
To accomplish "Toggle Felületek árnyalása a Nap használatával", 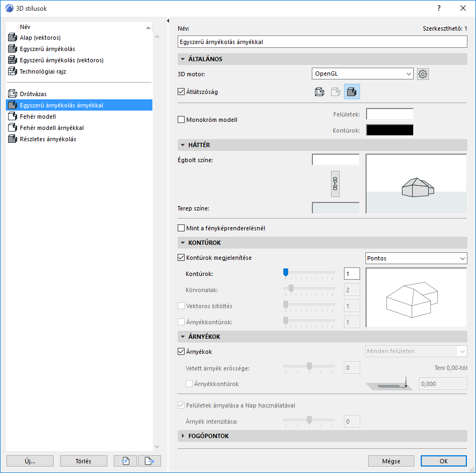I will coord(181,405).
